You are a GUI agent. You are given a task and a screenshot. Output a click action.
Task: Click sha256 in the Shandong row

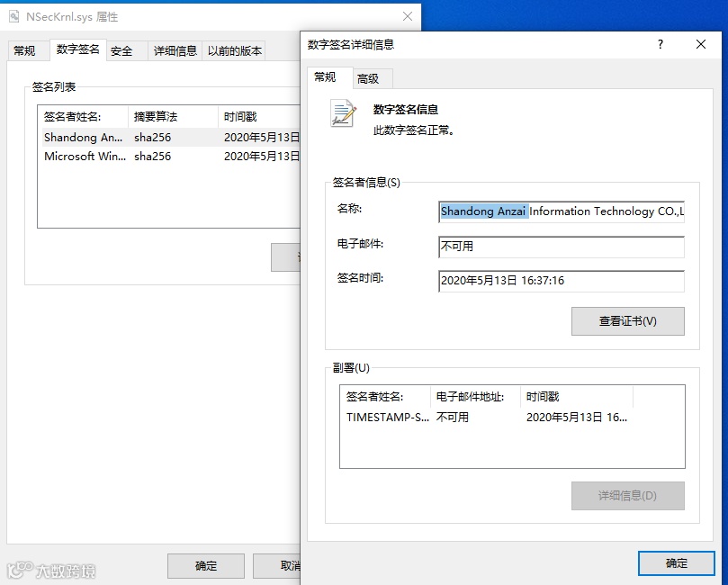pos(153,138)
